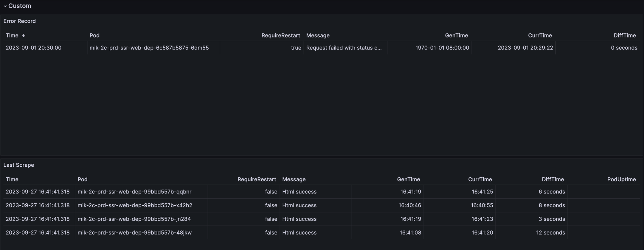Sort Error Record by CurrTime column
This screenshot has width=644, height=250.
[540, 36]
